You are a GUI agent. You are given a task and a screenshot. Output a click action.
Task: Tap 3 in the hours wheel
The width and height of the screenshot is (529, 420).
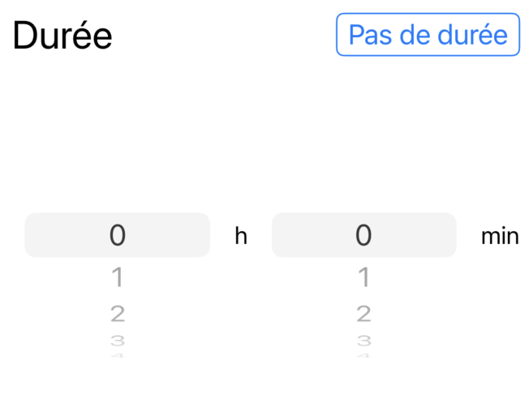tap(118, 341)
